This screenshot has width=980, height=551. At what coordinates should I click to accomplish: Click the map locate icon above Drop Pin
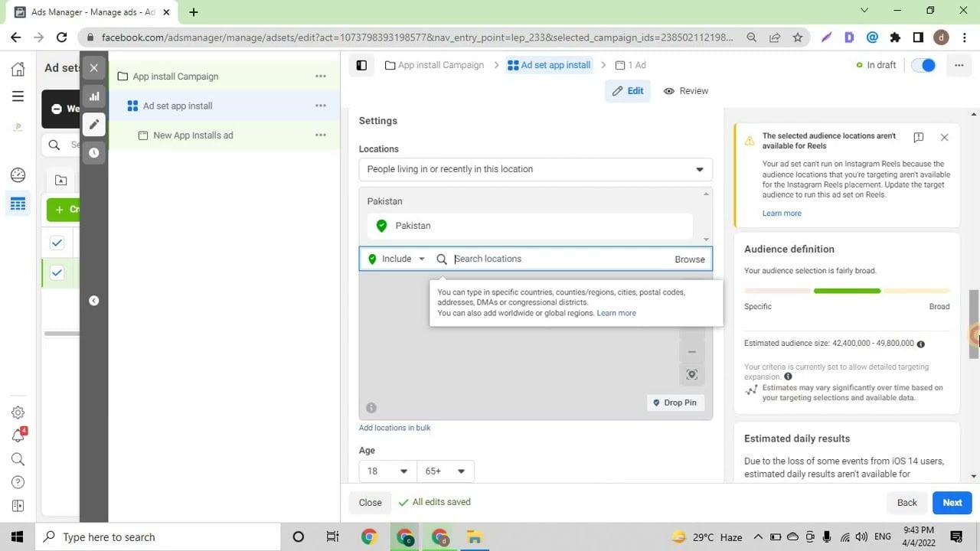pos(691,374)
